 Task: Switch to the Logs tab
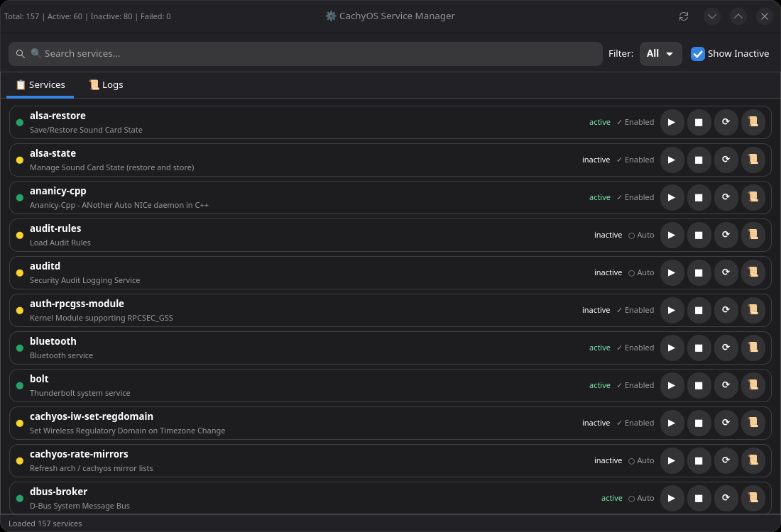[106, 85]
